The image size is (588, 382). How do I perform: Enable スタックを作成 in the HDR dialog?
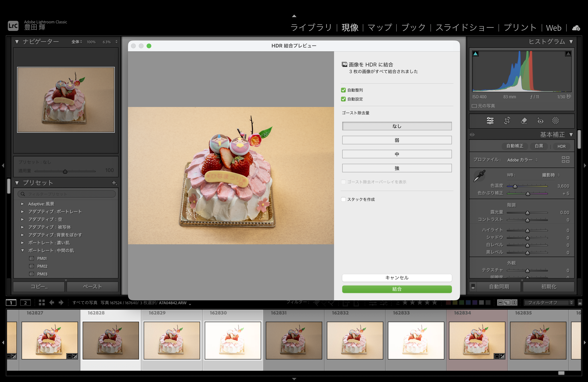tap(343, 199)
